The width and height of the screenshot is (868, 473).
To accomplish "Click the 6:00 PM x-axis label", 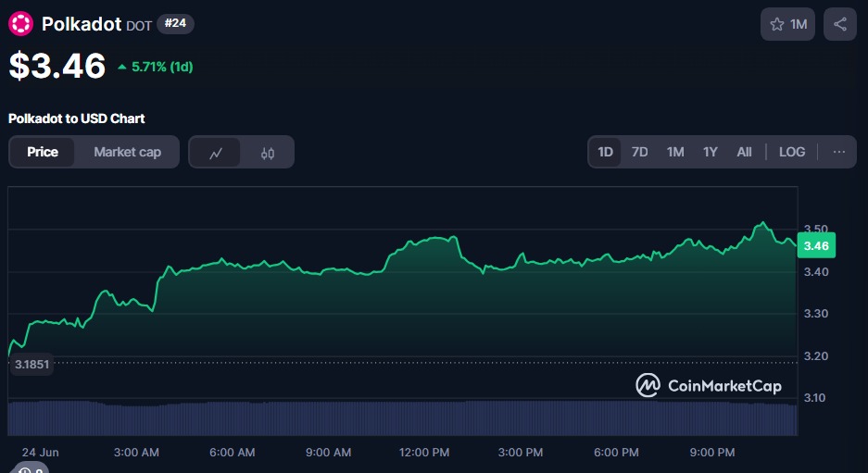I will pyautogui.click(x=616, y=453).
